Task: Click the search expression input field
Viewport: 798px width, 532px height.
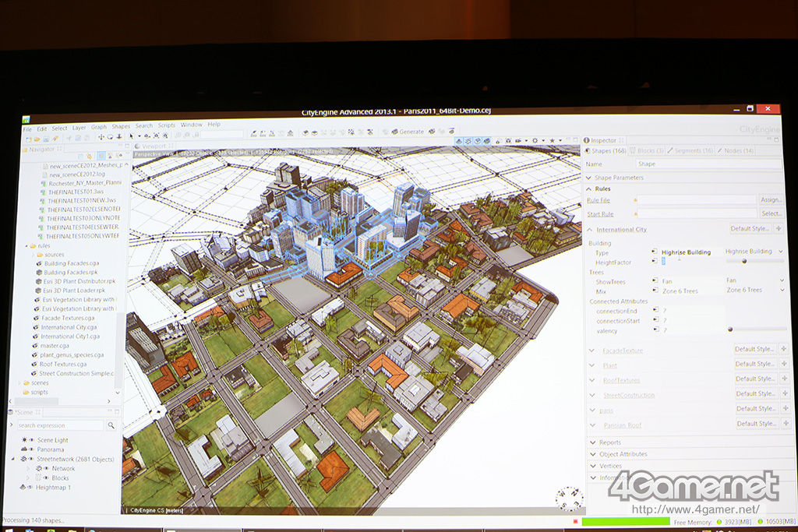Action: tap(60, 425)
